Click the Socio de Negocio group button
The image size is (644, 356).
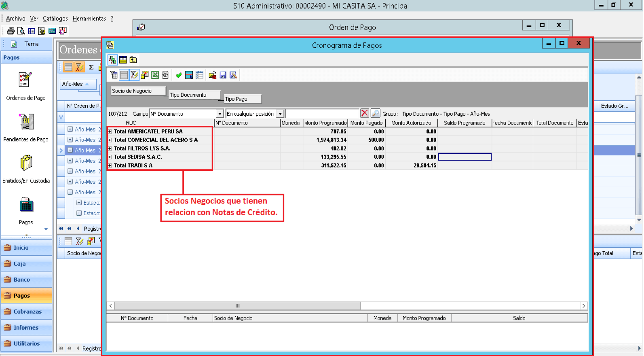point(138,91)
